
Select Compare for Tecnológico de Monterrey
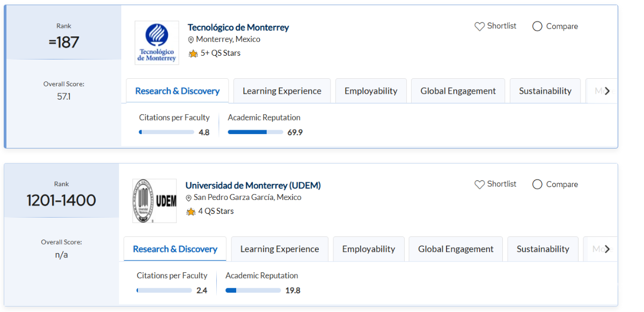coord(537,26)
